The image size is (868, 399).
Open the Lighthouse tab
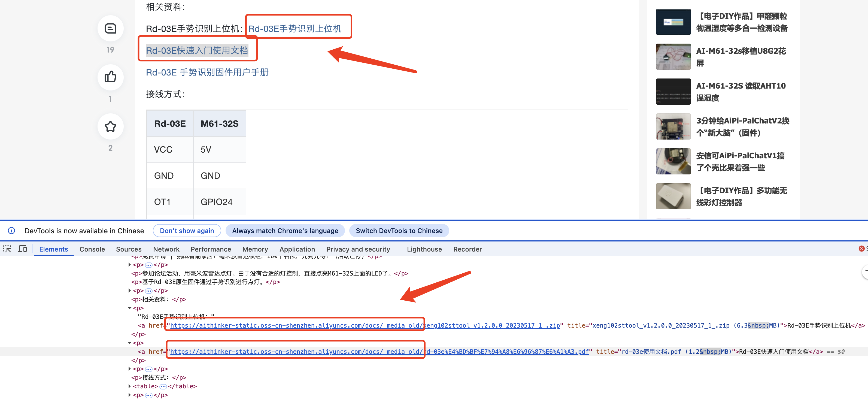tap(424, 249)
